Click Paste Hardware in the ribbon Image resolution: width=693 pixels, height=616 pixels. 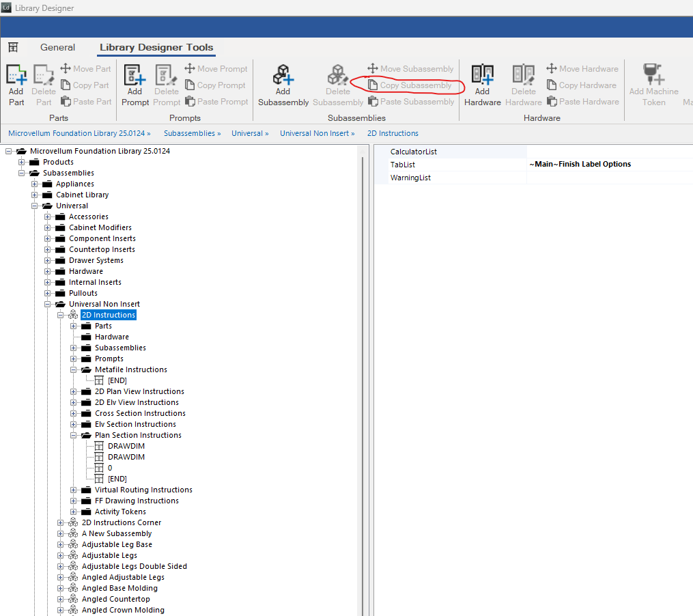pos(582,101)
